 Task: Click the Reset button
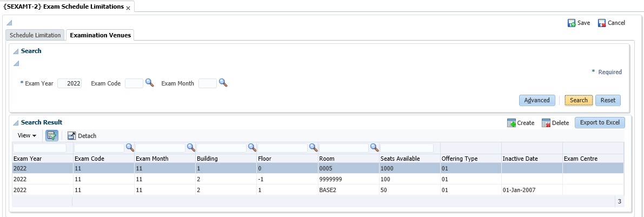[x=608, y=100]
